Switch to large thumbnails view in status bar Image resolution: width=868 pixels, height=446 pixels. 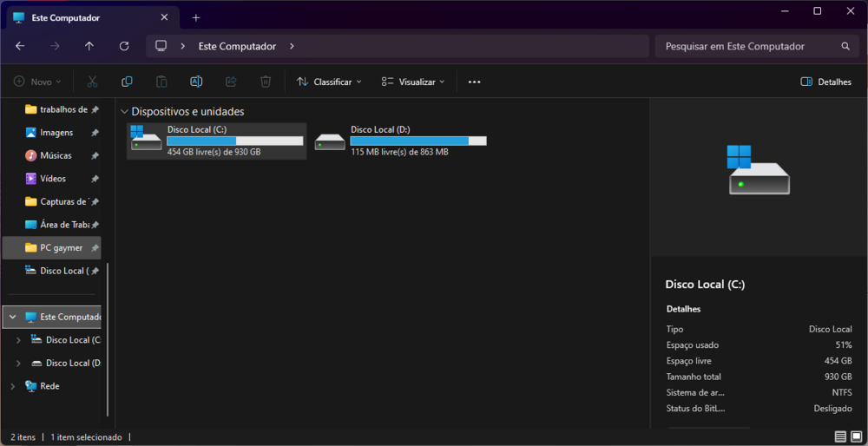coord(855,436)
